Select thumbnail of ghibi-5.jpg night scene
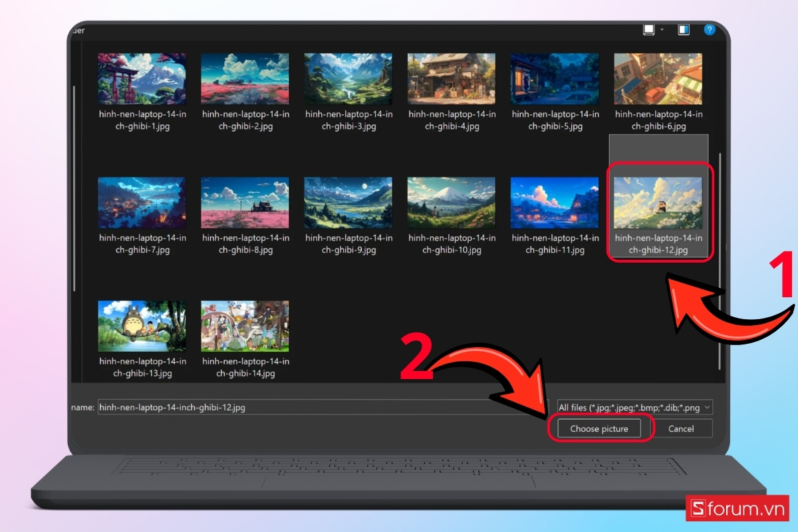798x532 pixels. (x=555, y=78)
